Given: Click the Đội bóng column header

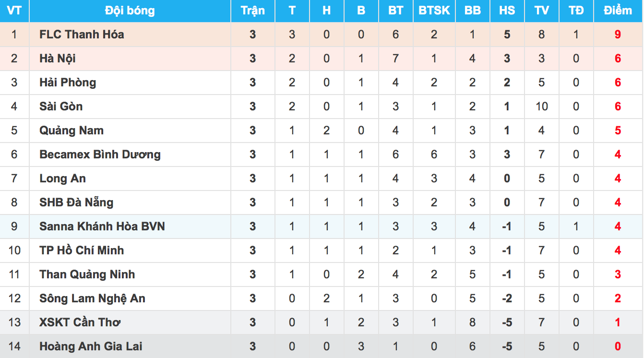Looking at the screenshot, I should click(x=130, y=11).
